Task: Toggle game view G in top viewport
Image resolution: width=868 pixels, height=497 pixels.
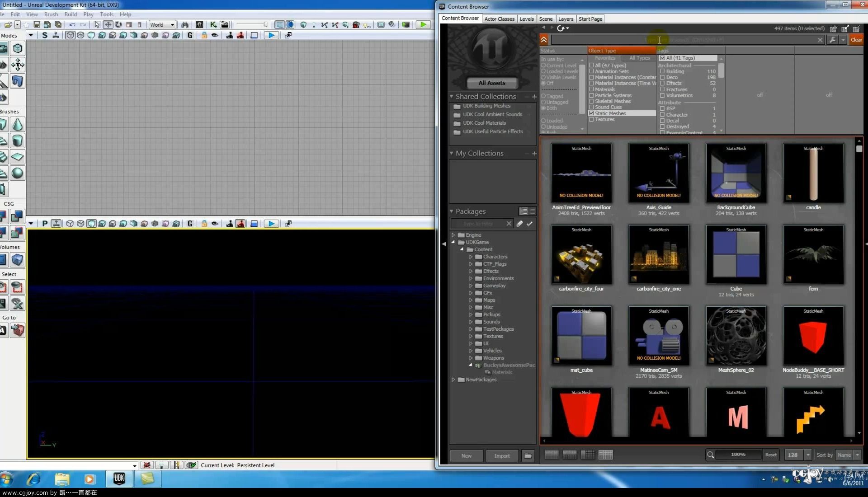Action: tap(190, 35)
